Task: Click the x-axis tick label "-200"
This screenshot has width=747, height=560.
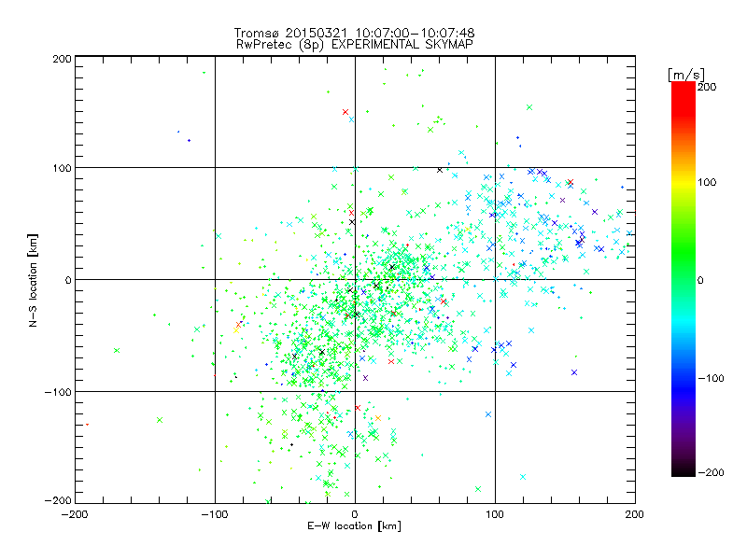Action: click(75, 514)
